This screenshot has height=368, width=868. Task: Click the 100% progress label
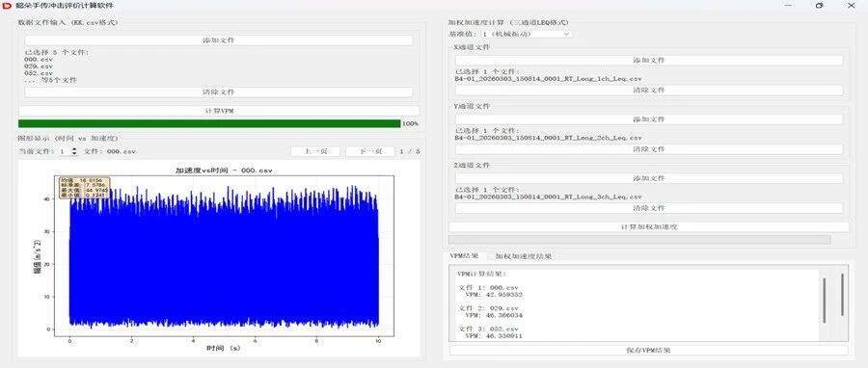(410, 123)
